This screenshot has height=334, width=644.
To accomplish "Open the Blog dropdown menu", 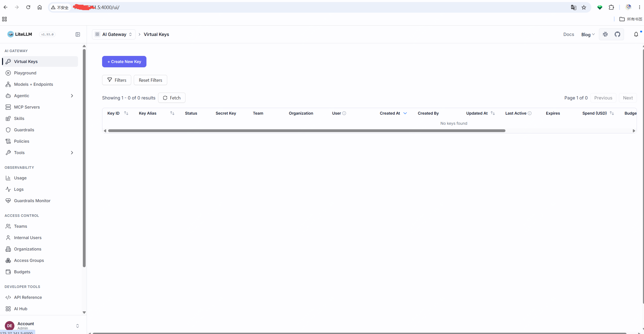I will [x=588, y=34].
